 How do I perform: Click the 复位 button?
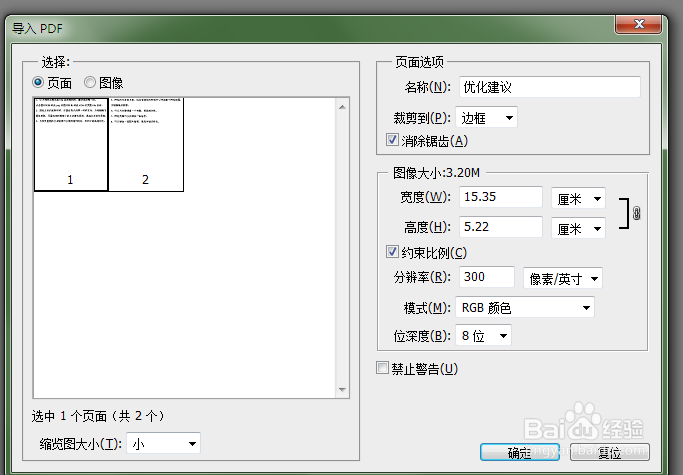pyautogui.click(x=610, y=452)
